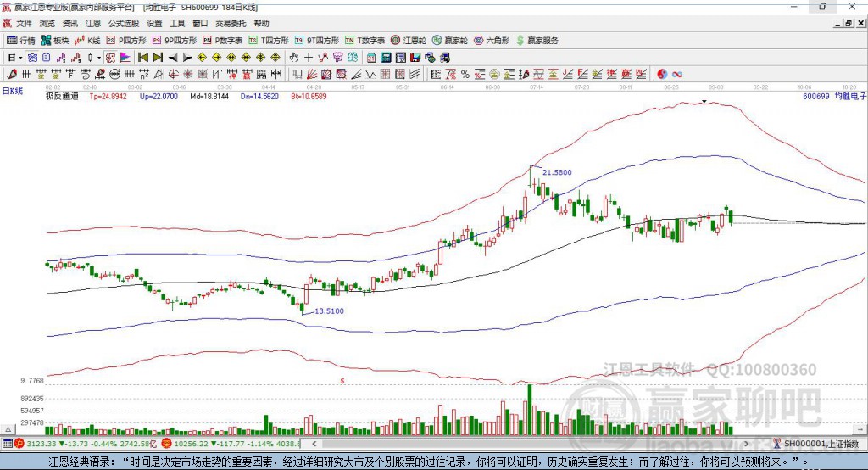The height and width of the screenshot is (470, 868).
Task: Click the 极反通道 indicator name
Action: (62, 96)
